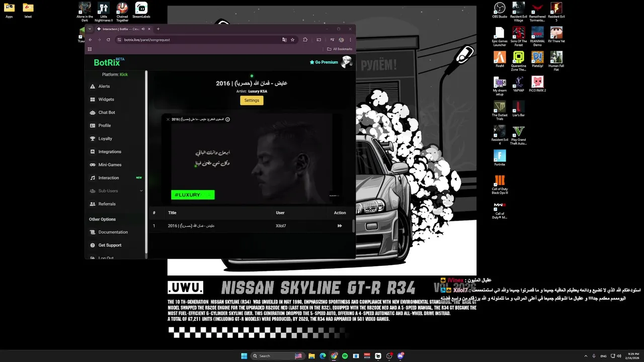The width and height of the screenshot is (644, 362).
Task: Open the BotRix user avatar menu
Action: point(347,62)
